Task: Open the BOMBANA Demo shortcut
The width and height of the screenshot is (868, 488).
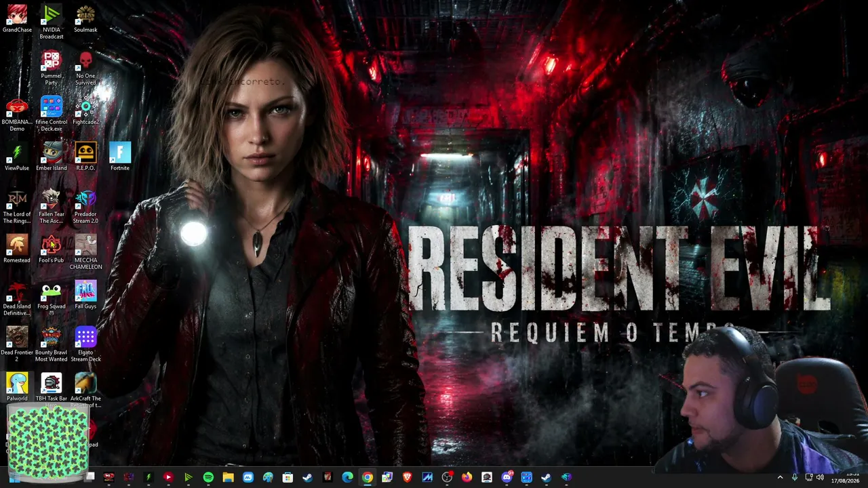Action: [17, 114]
